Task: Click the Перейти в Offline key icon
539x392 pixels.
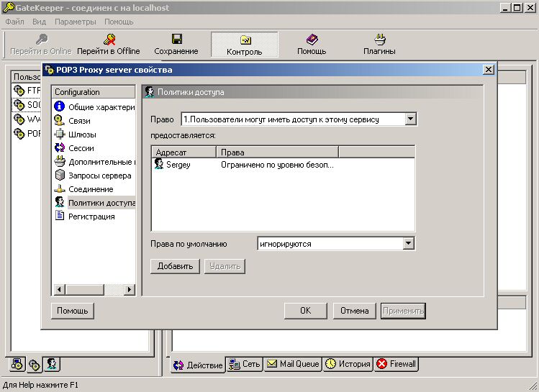Action: click(109, 40)
